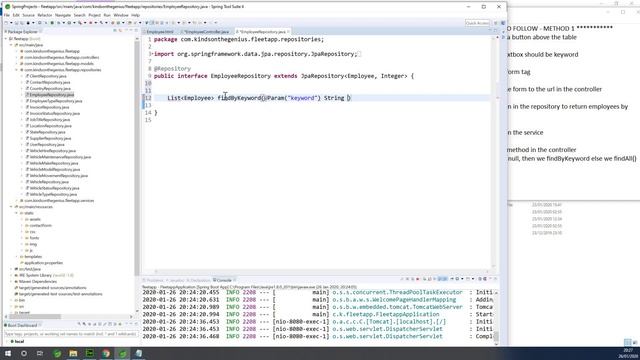Open the Refactor menu
640x360 pixels.
[45, 15]
